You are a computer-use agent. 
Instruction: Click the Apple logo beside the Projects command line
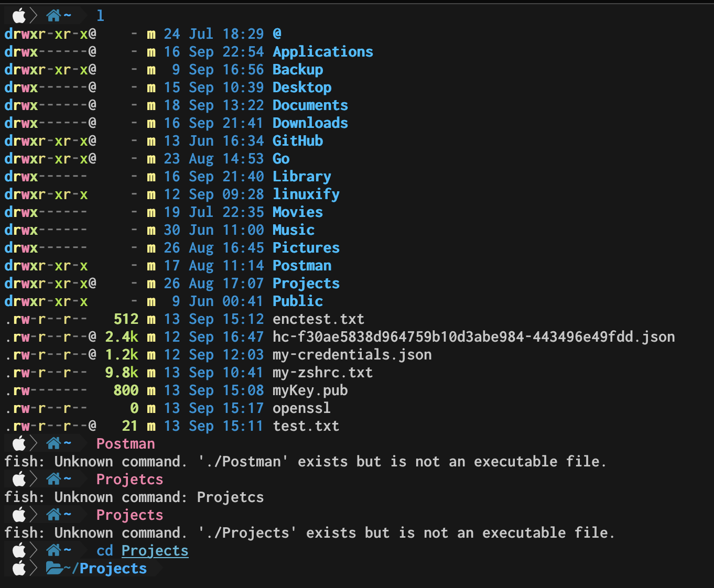click(x=19, y=514)
